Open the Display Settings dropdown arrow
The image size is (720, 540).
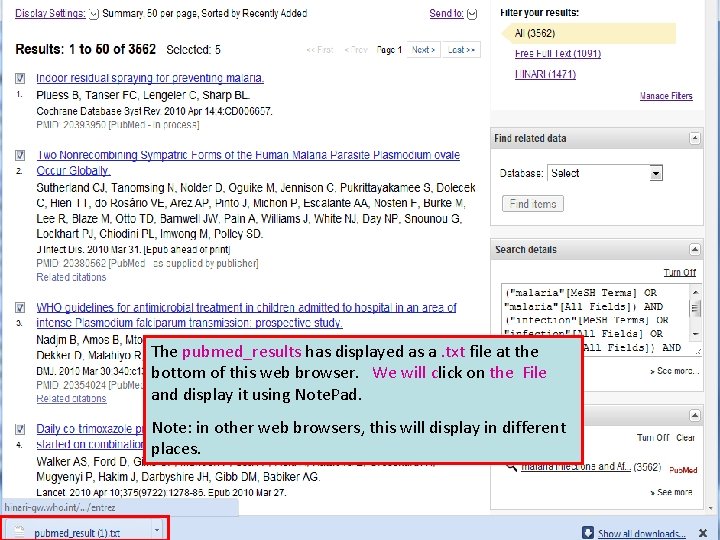[93, 14]
